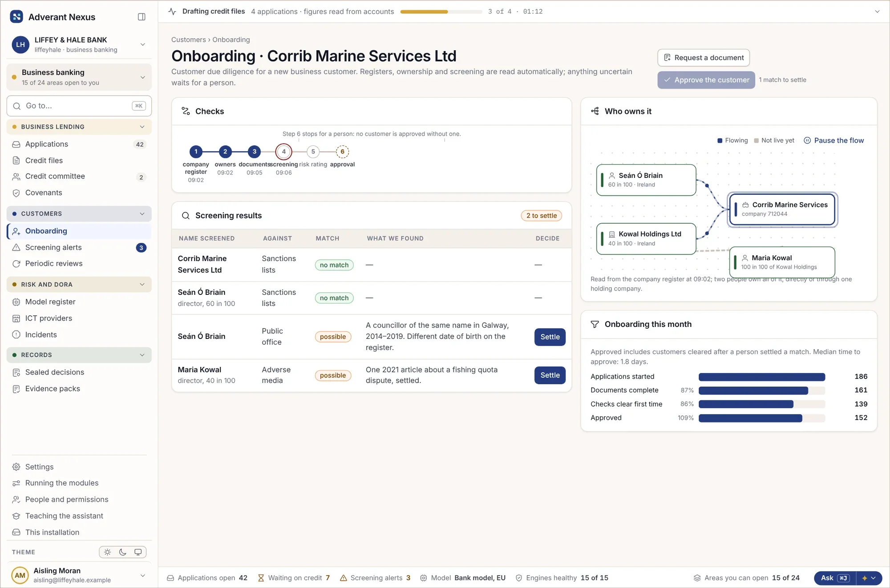Screen dimensions: 890x588
Task: Open Covenants page
Action: 79,193
